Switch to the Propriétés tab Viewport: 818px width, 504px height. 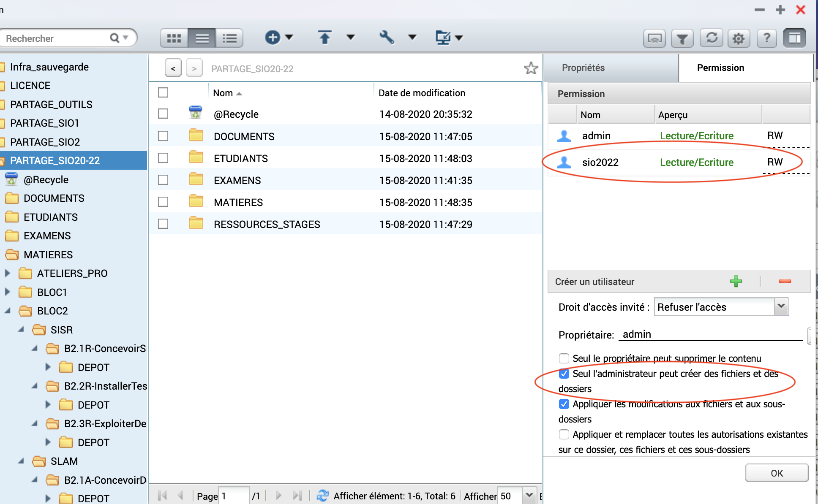[583, 68]
